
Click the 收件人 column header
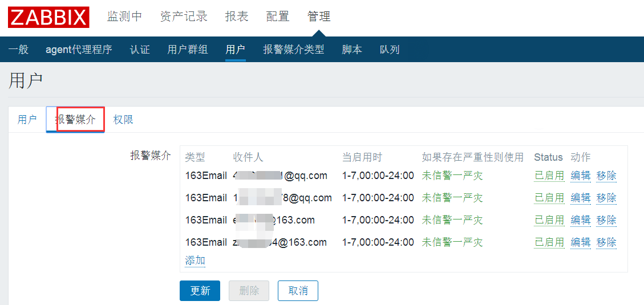coord(248,157)
